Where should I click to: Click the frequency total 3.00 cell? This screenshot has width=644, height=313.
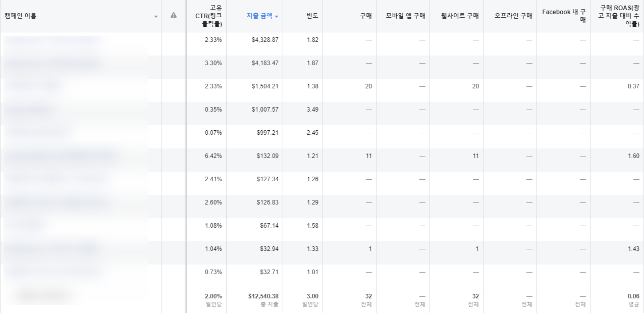(313, 296)
